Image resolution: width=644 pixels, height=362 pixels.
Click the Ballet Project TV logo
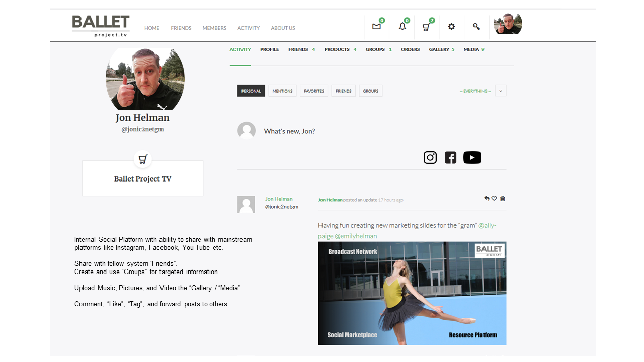click(x=101, y=26)
